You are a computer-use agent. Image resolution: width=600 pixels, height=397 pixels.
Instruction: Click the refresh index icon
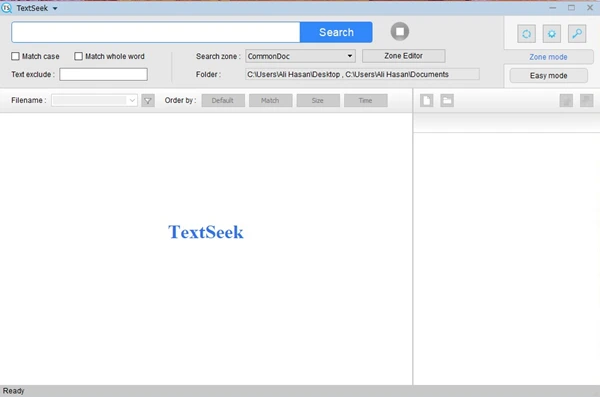click(526, 34)
